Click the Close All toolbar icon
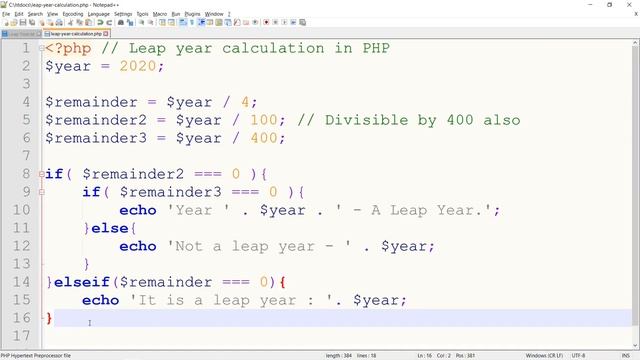 pyautogui.click(x=50, y=22)
